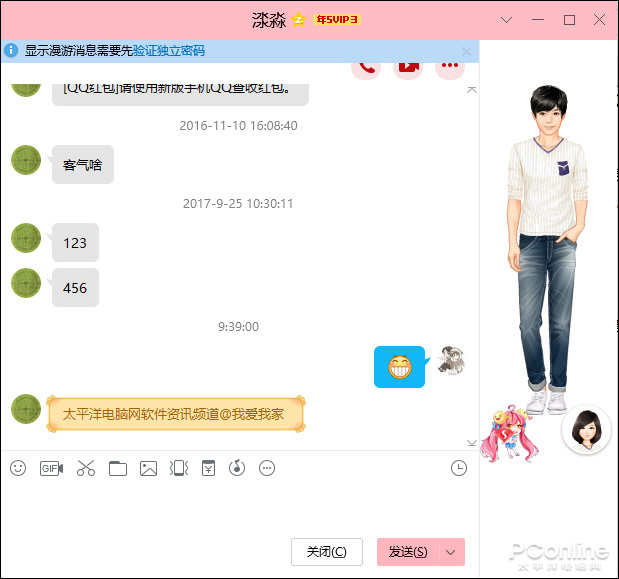Start a voice call with phone icon
This screenshot has width=619, height=579.
coord(366,69)
